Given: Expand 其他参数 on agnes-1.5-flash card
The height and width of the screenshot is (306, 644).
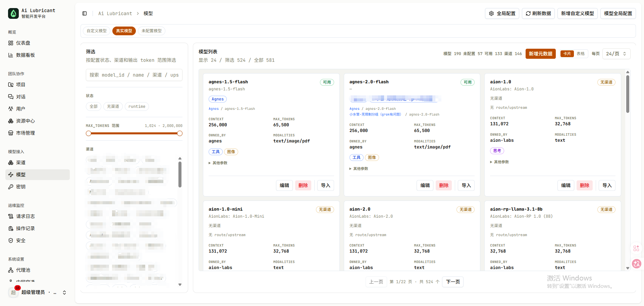Looking at the screenshot, I should (x=218, y=163).
